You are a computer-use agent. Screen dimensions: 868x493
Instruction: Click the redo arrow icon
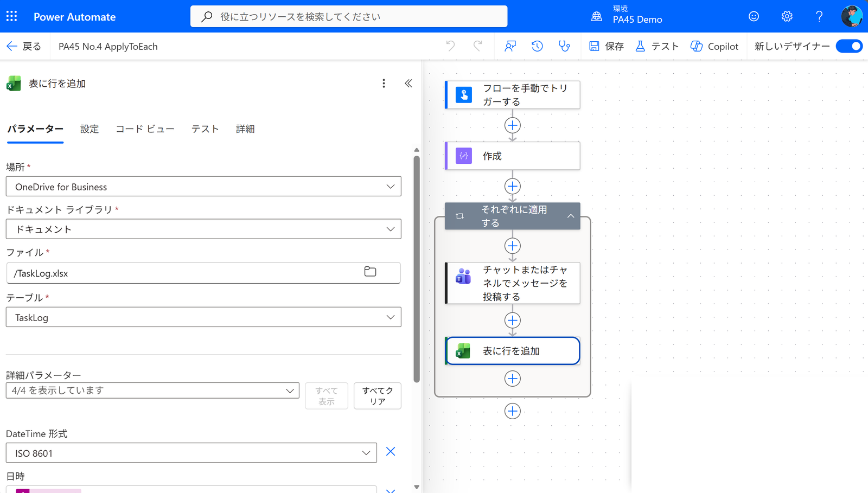(x=477, y=46)
